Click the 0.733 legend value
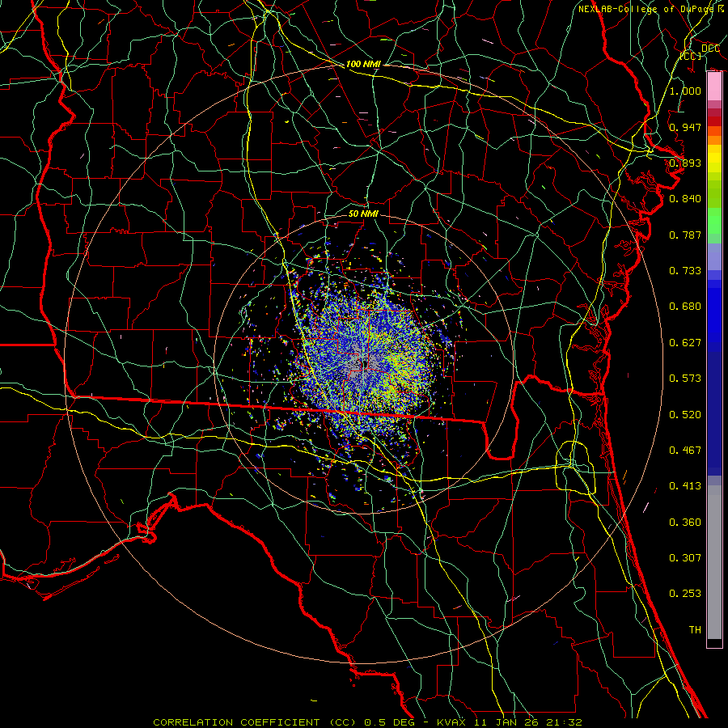728x728 pixels. click(685, 271)
